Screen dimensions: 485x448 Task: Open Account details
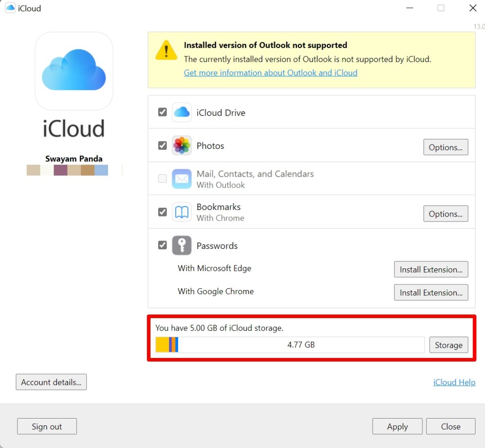tap(51, 382)
